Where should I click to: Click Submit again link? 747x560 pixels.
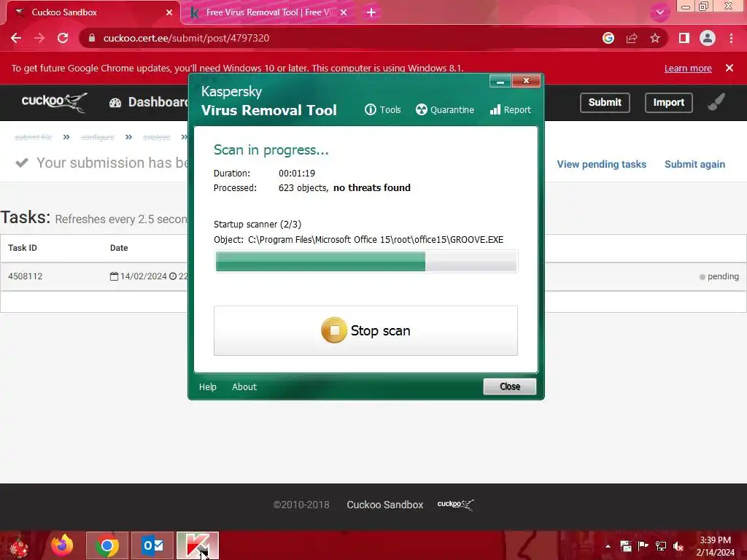tap(694, 164)
